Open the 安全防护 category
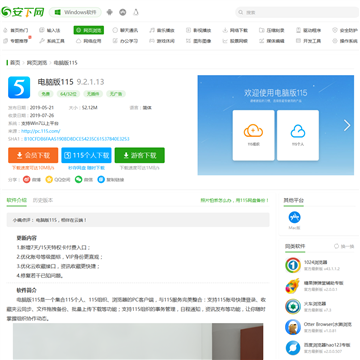Screen dimensions: 360x360 coord(345,30)
